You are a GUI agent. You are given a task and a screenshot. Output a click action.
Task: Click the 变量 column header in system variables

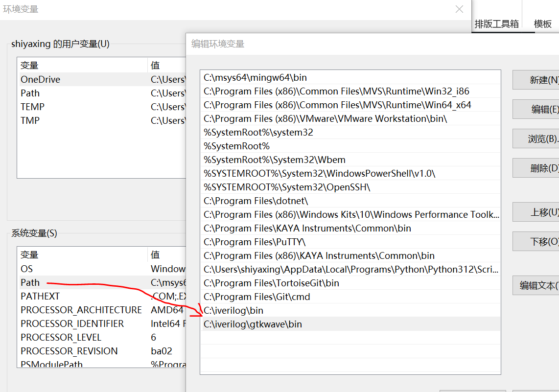82,254
